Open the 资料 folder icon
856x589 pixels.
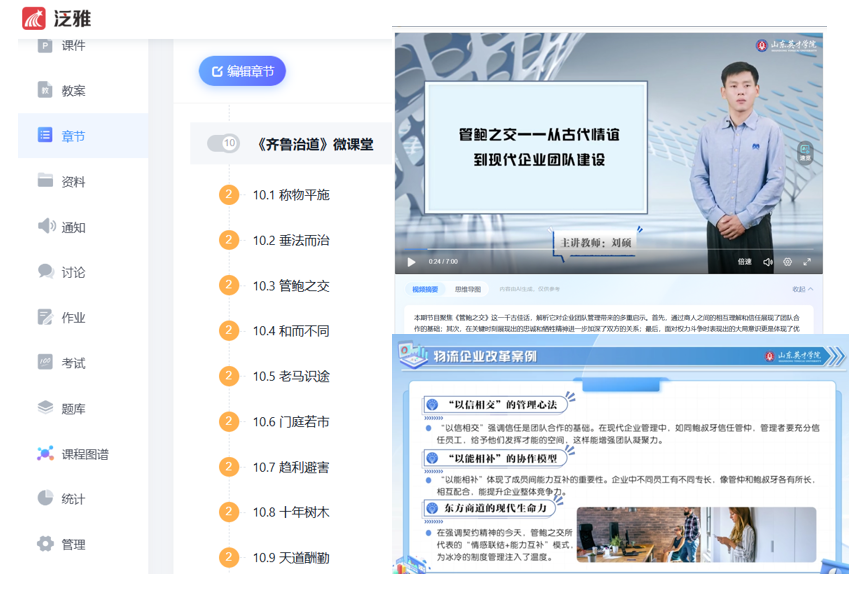tap(45, 181)
